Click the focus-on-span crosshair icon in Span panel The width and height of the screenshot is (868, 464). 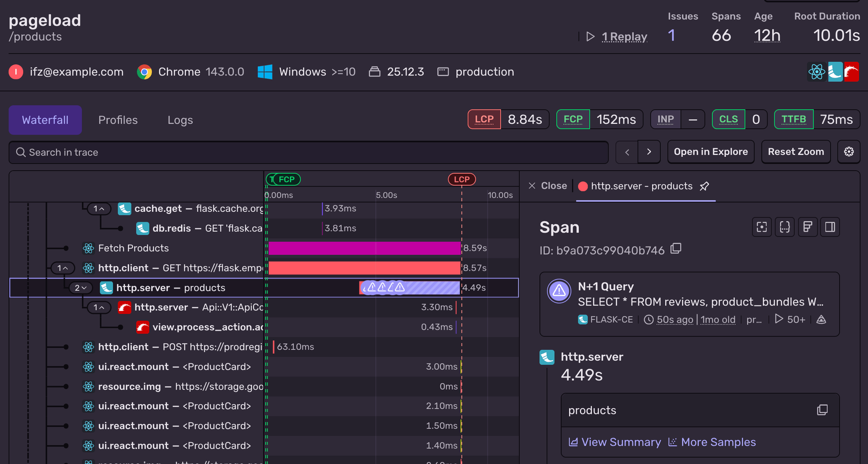click(762, 227)
